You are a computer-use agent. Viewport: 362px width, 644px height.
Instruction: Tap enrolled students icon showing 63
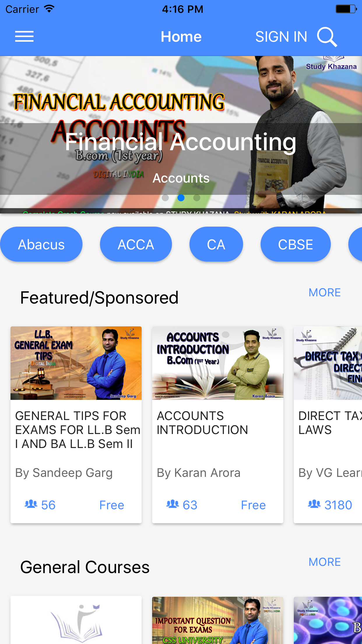(173, 504)
